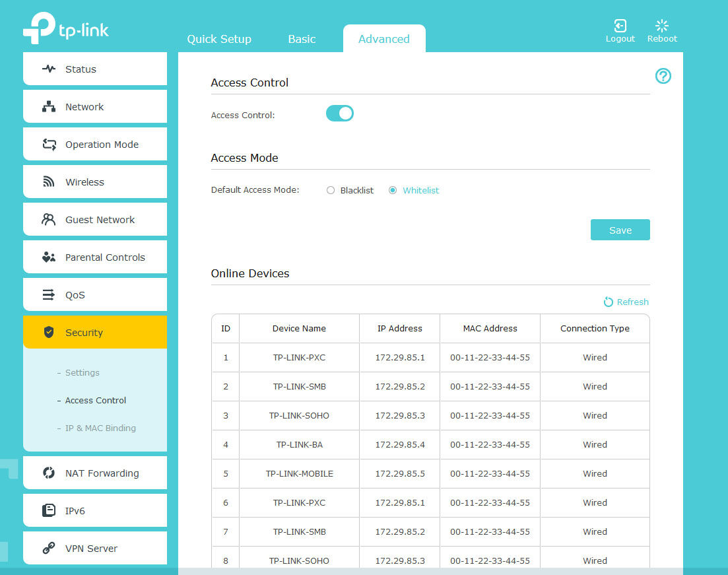This screenshot has height=575, width=728.
Task: Open the Operation Mode menu
Action: [95, 144]
